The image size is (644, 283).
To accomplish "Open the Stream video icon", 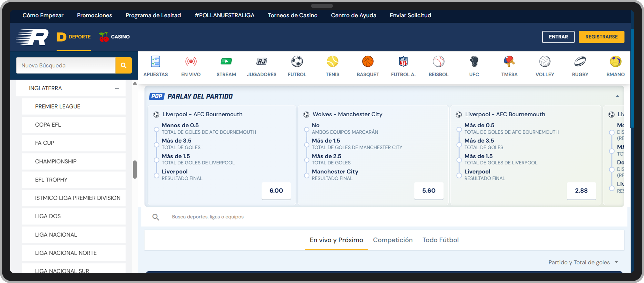I will [226, 61].
